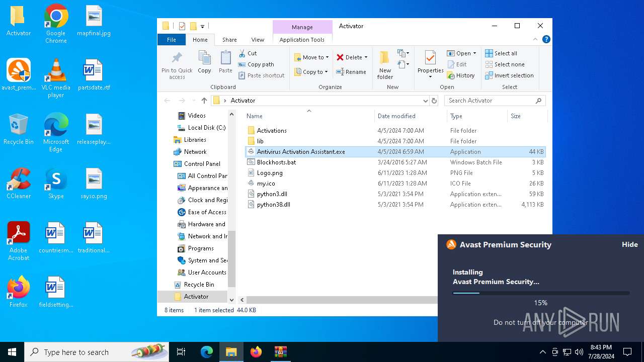The width and height of the screenshot is (644, 362).
Task: Click Avast installation progress bar
Action: click(x=541, y=293)
